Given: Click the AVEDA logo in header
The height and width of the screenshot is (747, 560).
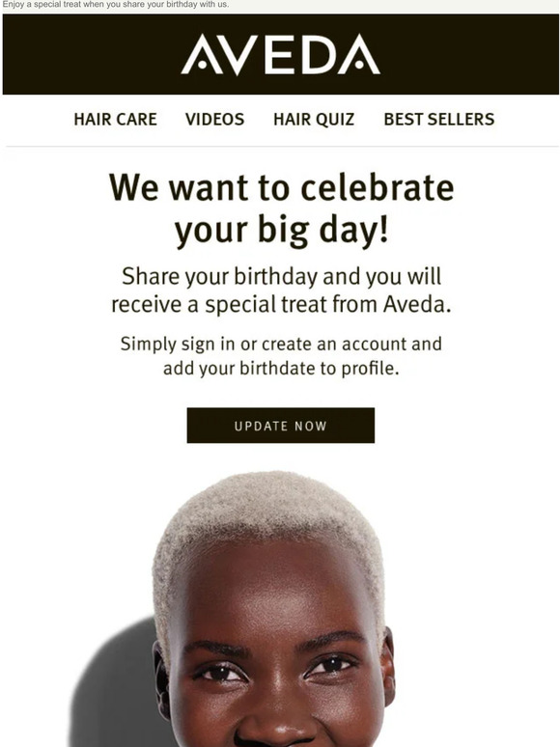Looking at the screenshot, I should pos(280,54).
